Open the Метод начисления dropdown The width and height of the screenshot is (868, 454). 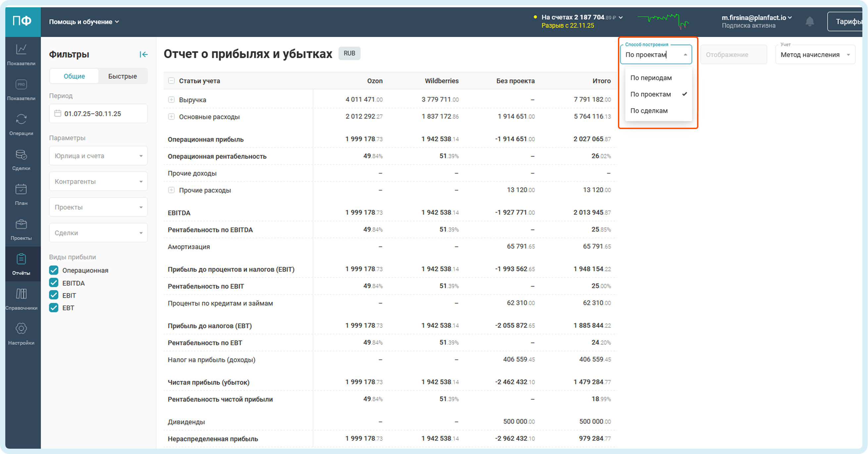815,55
